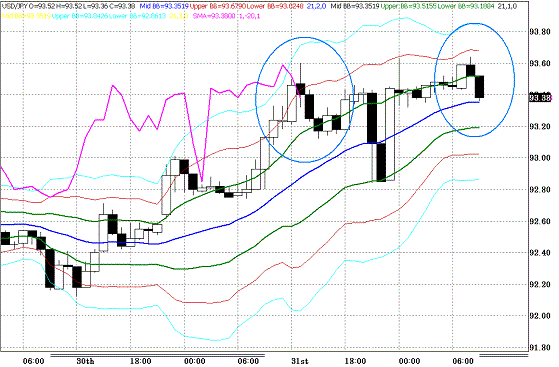Viewport: 559px width, 367px height.
Task: Click the first 06:00 time axis label
Action: (34, 361)
